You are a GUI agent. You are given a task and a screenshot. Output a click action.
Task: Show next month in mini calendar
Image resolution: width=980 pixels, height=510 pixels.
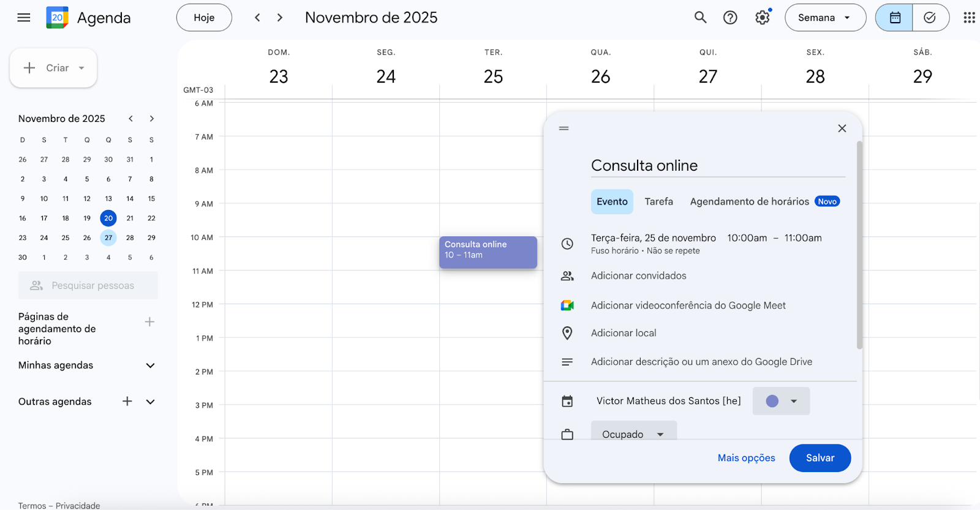(152, 119)
